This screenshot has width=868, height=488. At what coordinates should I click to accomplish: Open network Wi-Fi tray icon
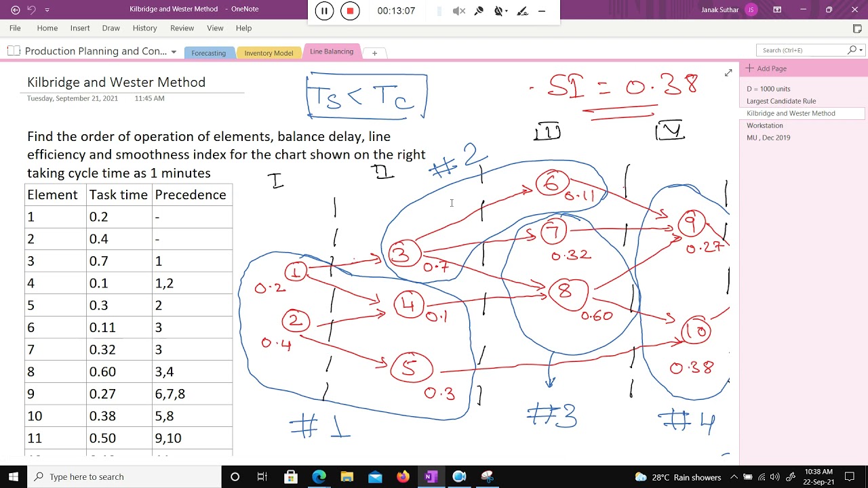(762, 477)
